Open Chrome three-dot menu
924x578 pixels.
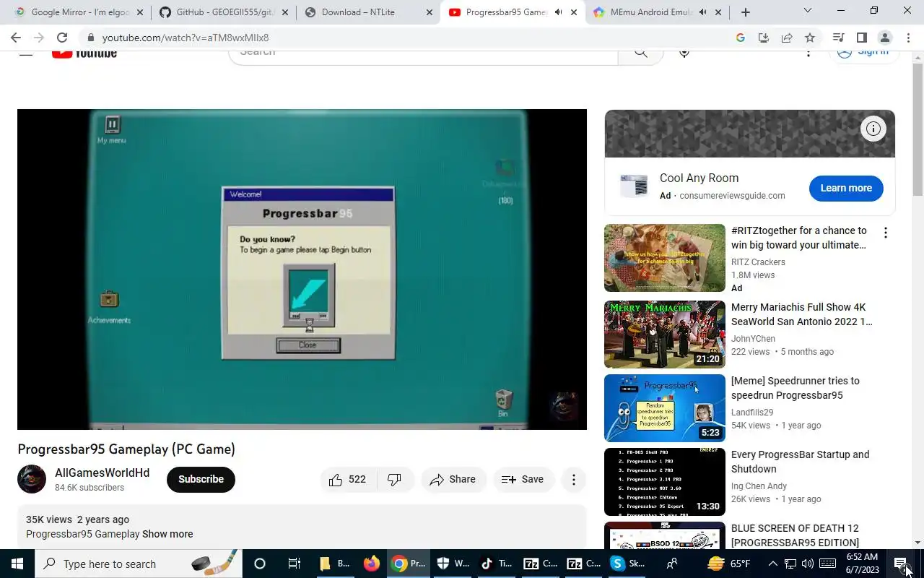point(907,38)
